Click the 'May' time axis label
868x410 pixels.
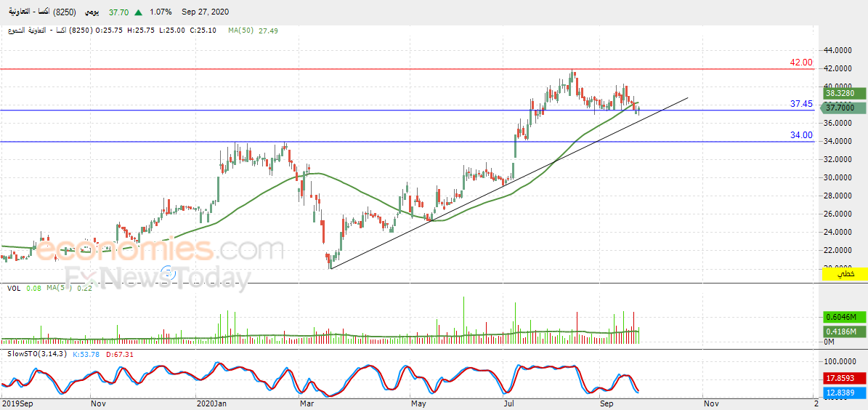pyautogui.click(x=418, y=404)
